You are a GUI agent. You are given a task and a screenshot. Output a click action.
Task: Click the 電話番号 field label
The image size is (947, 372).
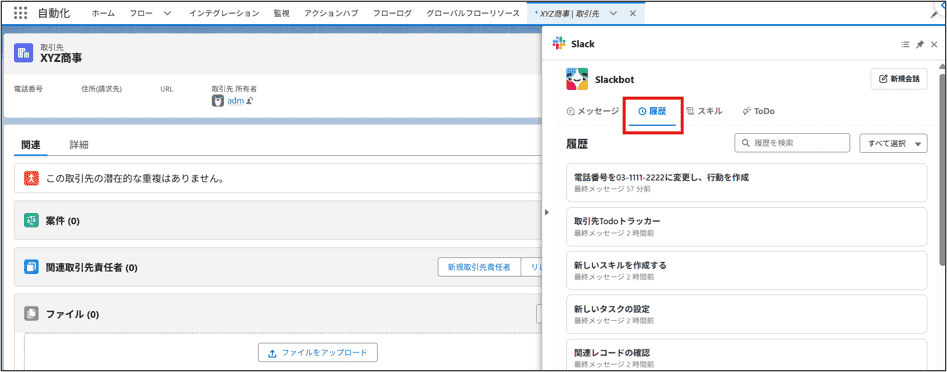[x=28, y=89]
